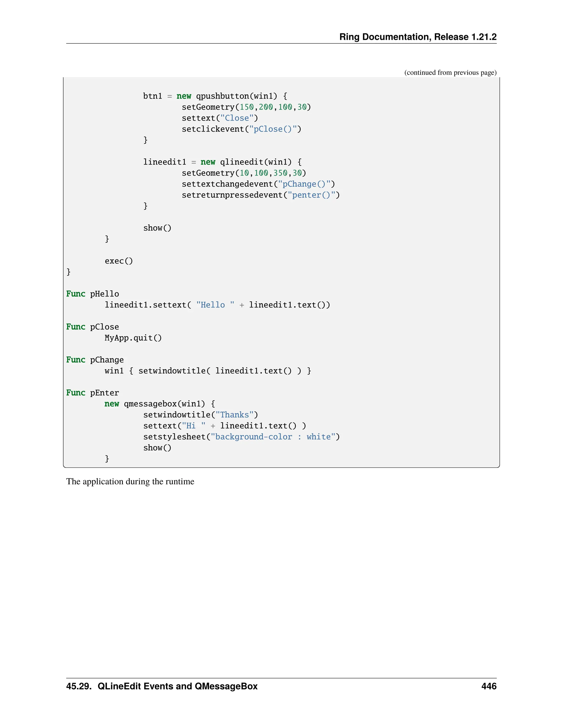Viewport: 563px width, 728px height.
Task: Click the 'The application during the runtime' sentence
Action: [x=130, y=482]
